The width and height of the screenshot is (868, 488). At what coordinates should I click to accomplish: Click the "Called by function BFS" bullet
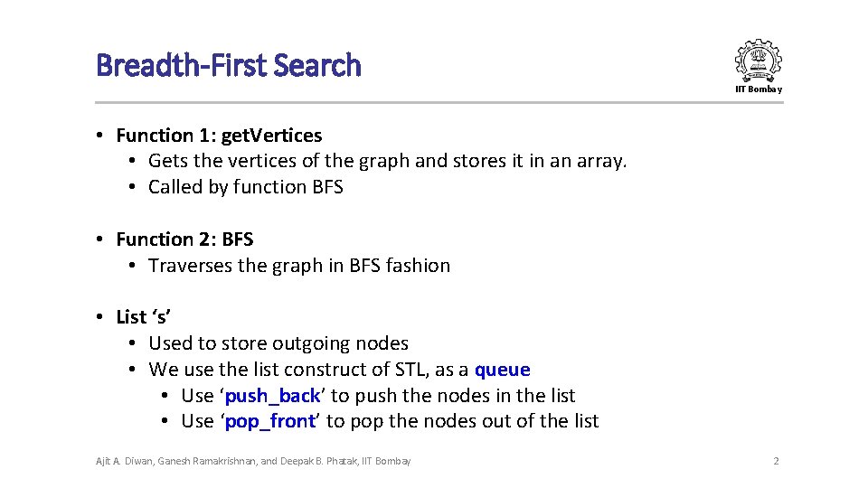pos(245,187)
